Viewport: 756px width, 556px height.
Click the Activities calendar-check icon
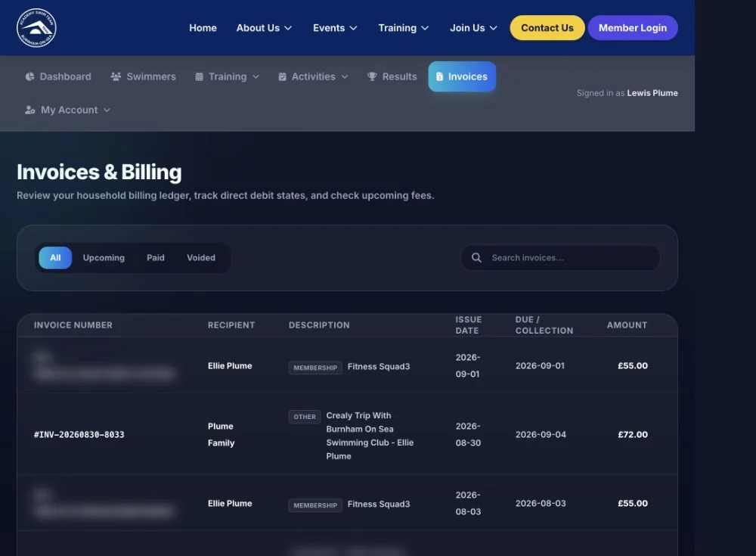click(x=283, y=76)
